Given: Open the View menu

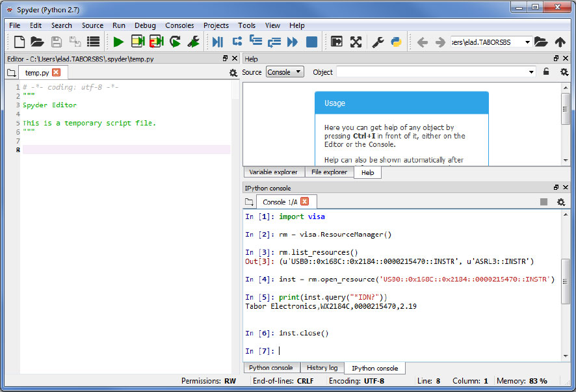Looking at the screenshot, I should click(272, 25).
